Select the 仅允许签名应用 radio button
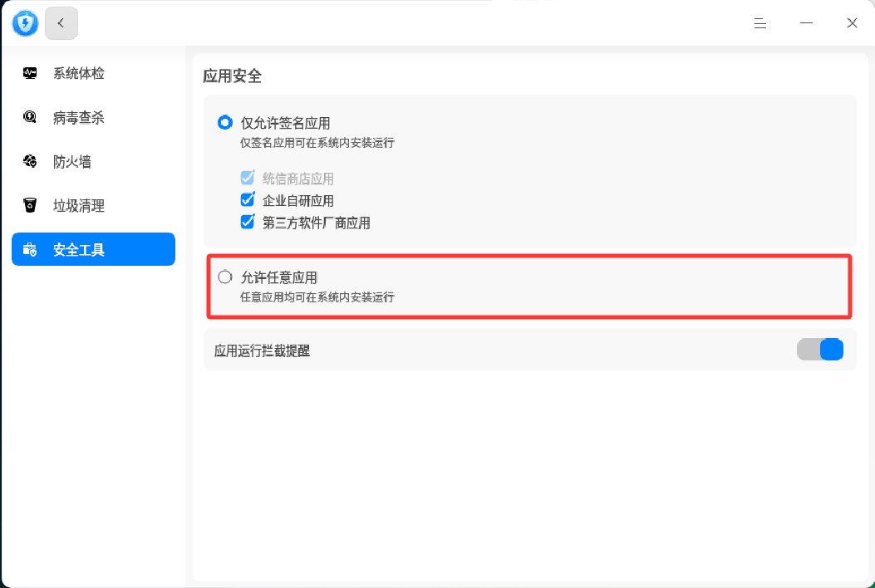Viewport: 875px width, 588px height. coord(224,123)
